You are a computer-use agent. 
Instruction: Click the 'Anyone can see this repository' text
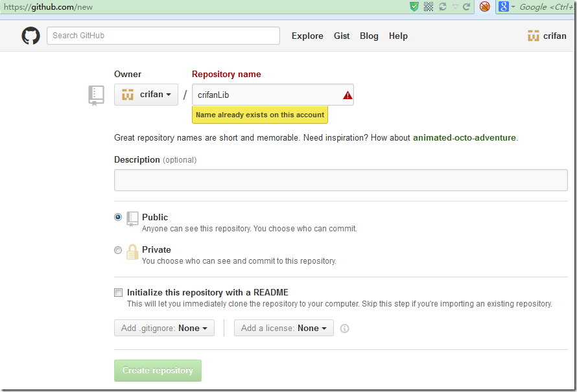(250, 229)
